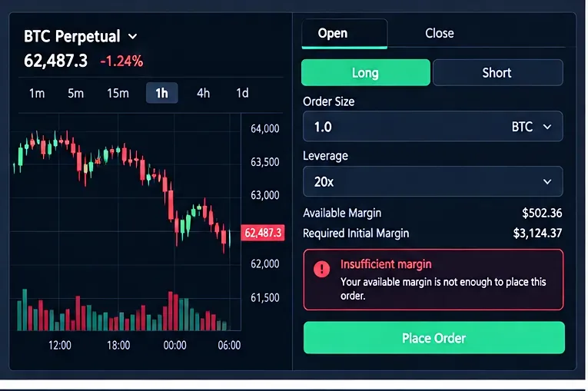The height and width of the screenshot is (391, 588).
Task: Expand the Leverage 20x dropdown
Action: click(x=433, y=181)
